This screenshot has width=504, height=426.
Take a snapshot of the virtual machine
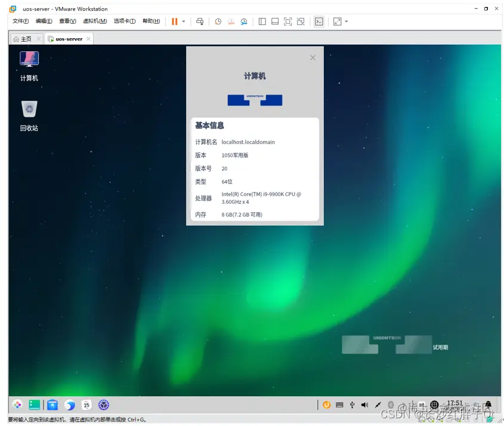coord(218,21)
